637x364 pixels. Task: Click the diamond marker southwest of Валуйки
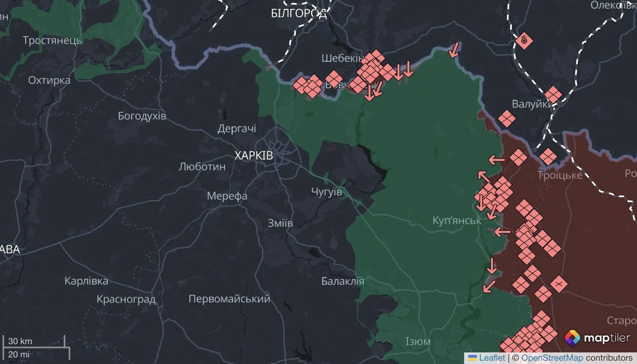tap(506, 118)
